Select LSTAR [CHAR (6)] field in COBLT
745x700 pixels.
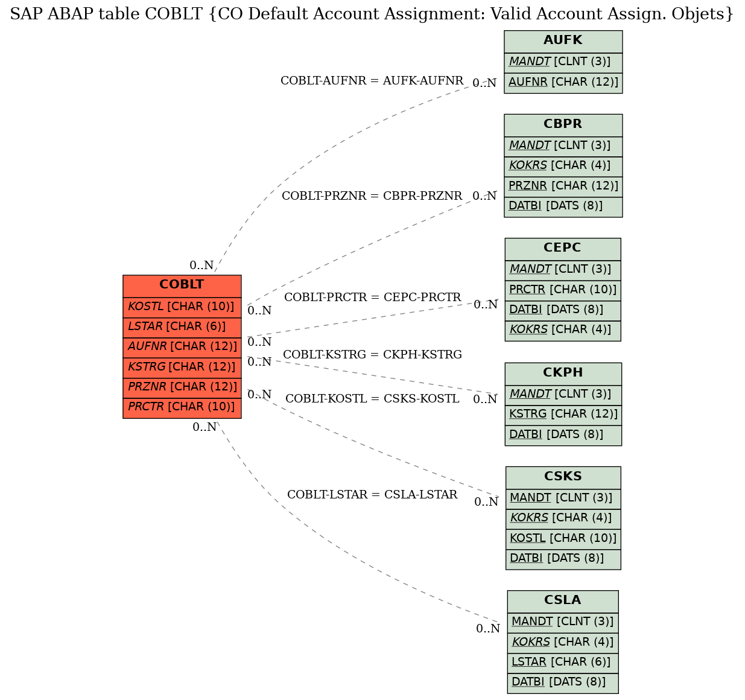click(x=182, y=327)
